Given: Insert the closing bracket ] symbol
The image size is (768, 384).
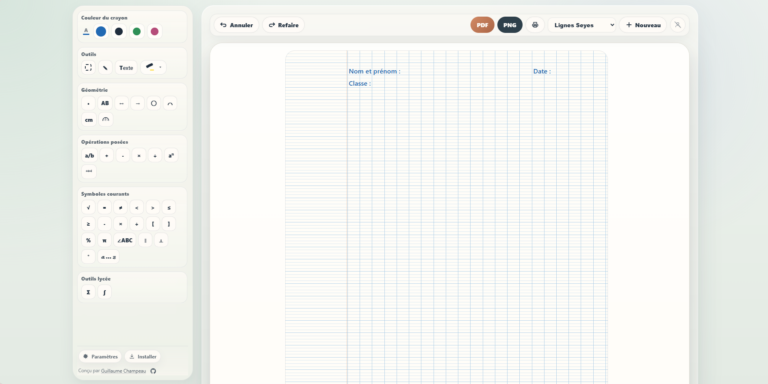Looking at the screenshot, I should pos(169,224).
